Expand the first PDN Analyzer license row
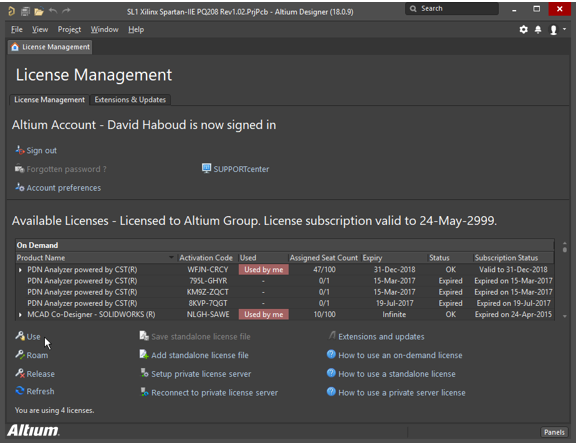This screenshot has width=576, height=443. point(20,270)
